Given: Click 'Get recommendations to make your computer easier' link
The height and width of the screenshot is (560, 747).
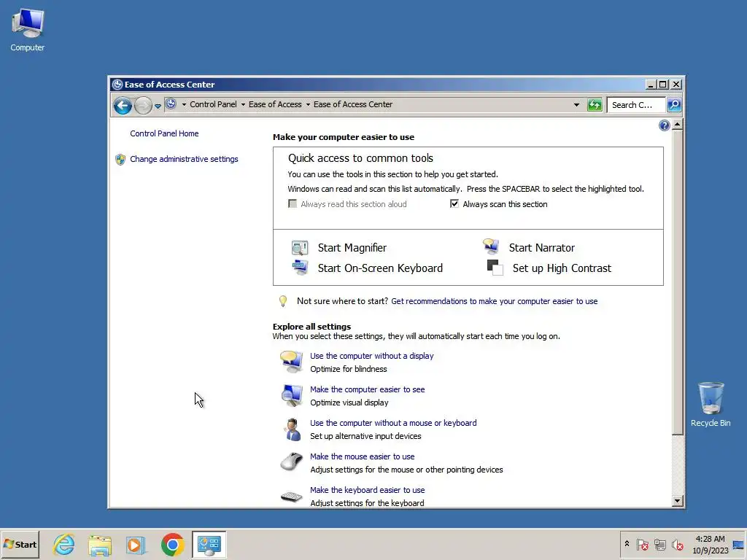Looking at the screenshot, I should pyautogui.click(x=494, y=301).
